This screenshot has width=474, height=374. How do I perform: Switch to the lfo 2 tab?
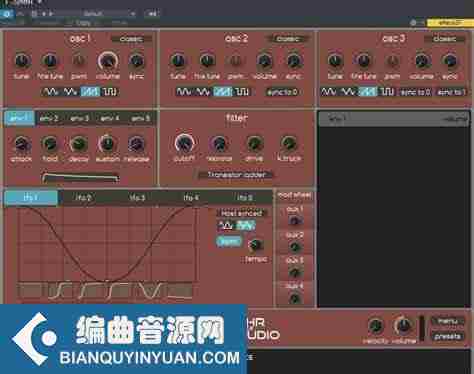(84, 198)
